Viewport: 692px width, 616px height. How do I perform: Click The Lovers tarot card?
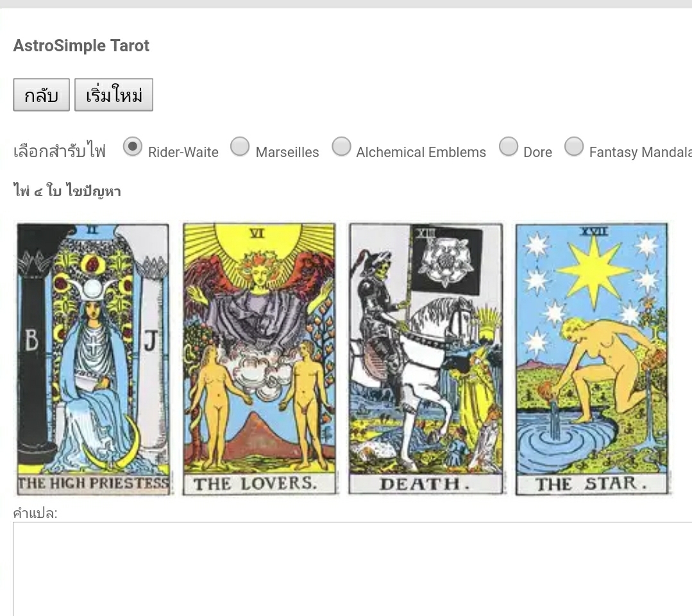click(260, 360)
